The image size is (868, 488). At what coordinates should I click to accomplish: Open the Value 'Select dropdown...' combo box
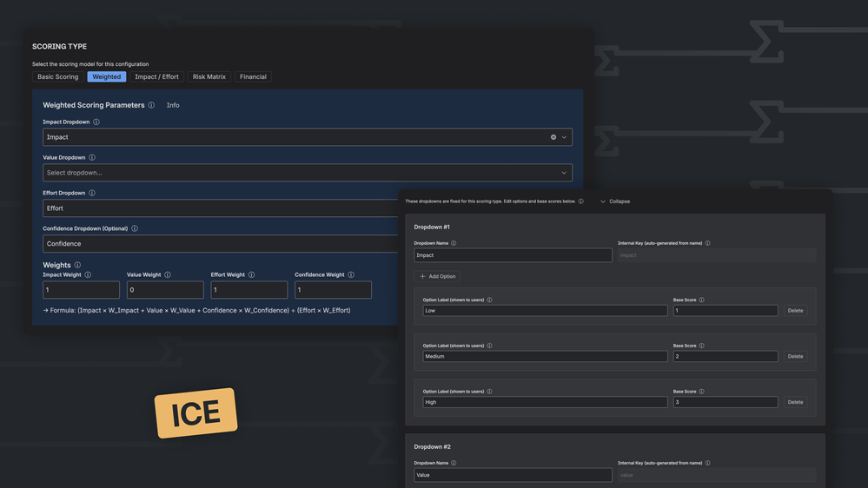(x=308, y=173)
